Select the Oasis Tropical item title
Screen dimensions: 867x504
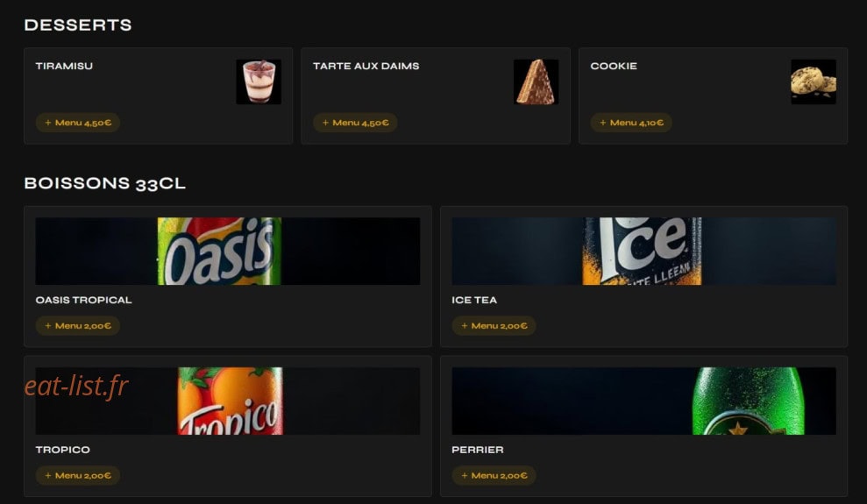[83, 300]
